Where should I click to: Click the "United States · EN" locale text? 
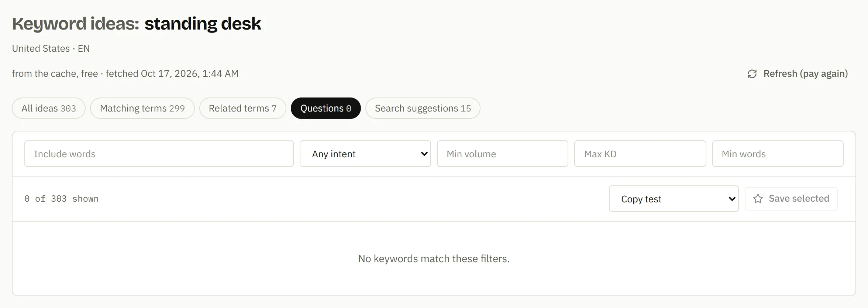pyautogui.click(x=51, y=48)
